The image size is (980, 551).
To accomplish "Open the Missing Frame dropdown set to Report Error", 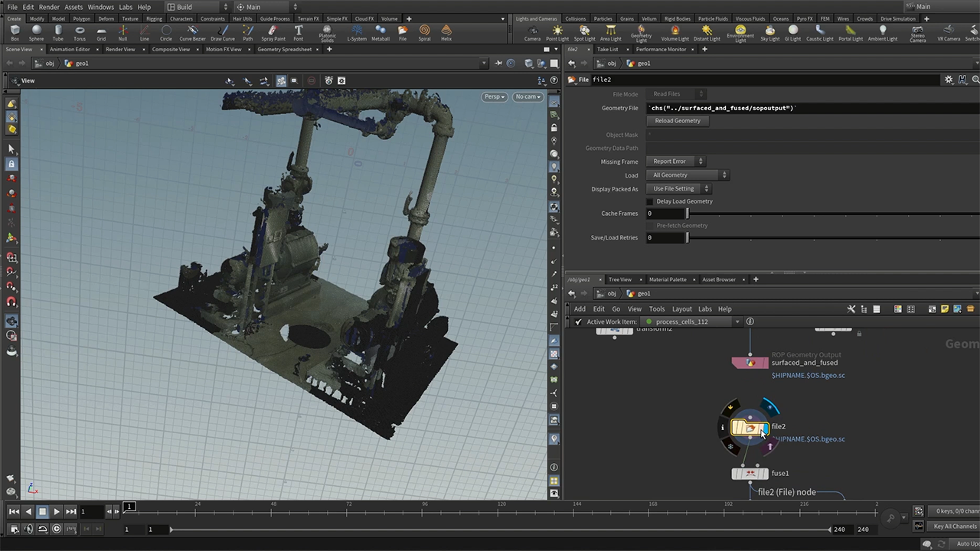I will click(672, 161).
